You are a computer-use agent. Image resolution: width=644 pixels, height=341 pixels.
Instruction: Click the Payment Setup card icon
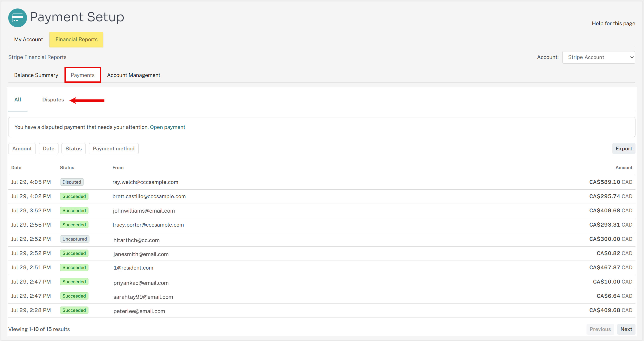(17, 18)
